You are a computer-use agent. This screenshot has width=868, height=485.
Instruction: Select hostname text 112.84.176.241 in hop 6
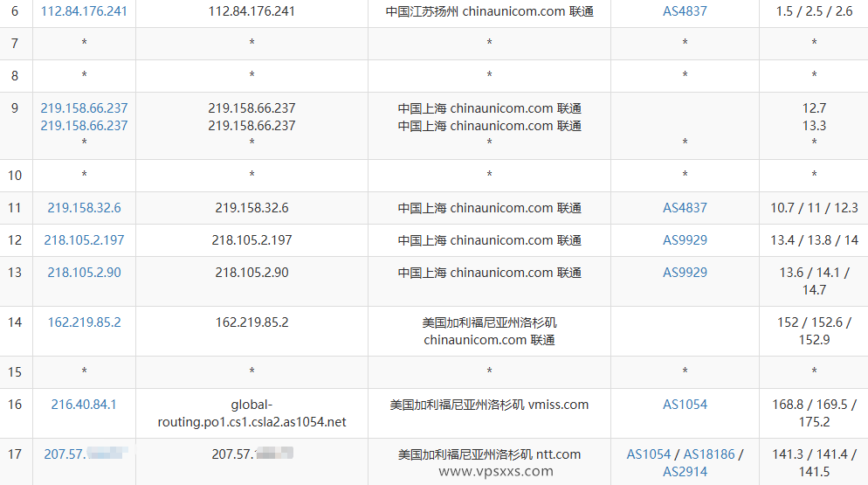[251, 11]
